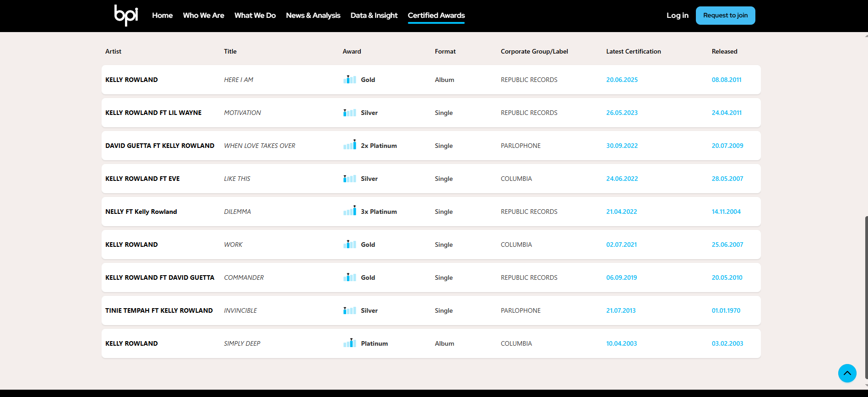Viewport: 868px width, 397px height.
Task: Click artist KELLY ROWLAND FT EVE
Action: coord(142,179)
